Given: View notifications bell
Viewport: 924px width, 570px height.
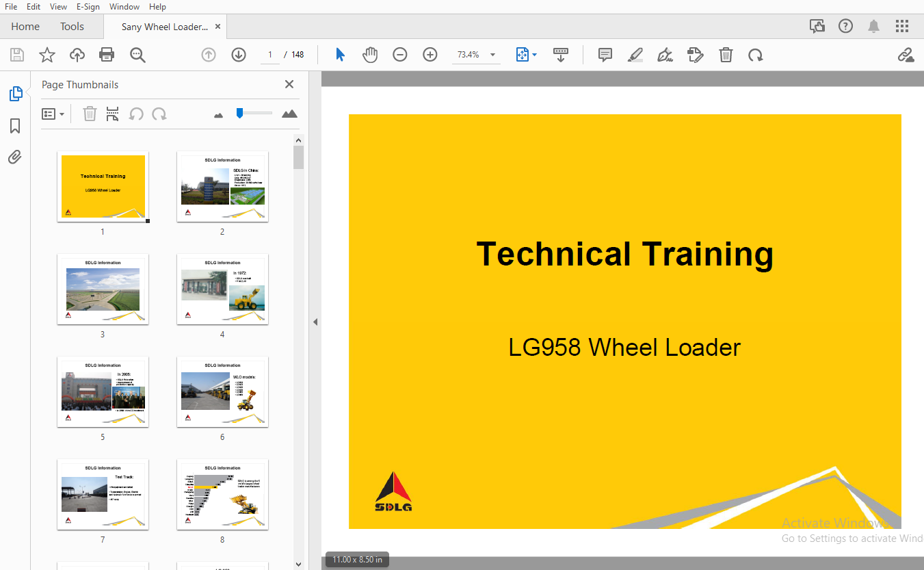Looking at the screenshot, I should (874, 27).
